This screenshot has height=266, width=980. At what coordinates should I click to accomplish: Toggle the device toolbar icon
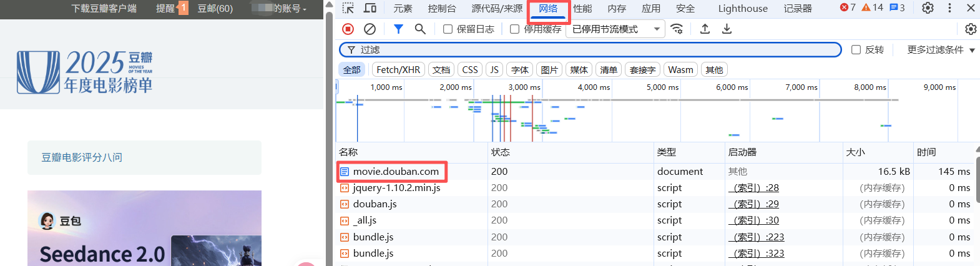click(x=370, y=8)
